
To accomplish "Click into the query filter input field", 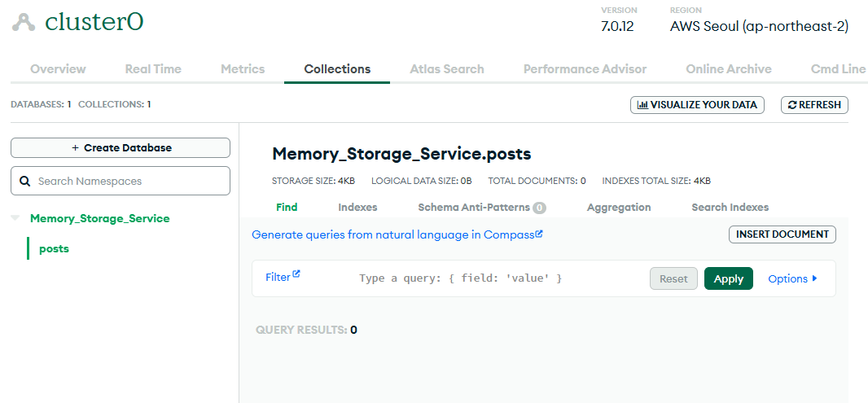I will (x=461, y=278).
